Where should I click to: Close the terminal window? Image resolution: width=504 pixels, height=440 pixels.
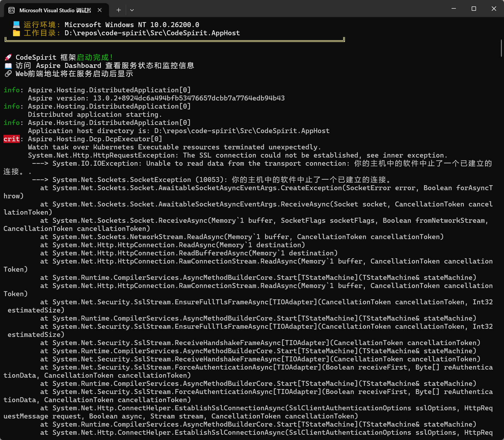[494, 9]
